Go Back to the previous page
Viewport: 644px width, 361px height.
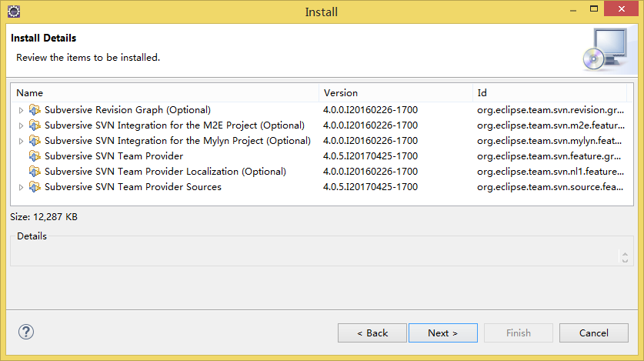(x=372, y=333)
